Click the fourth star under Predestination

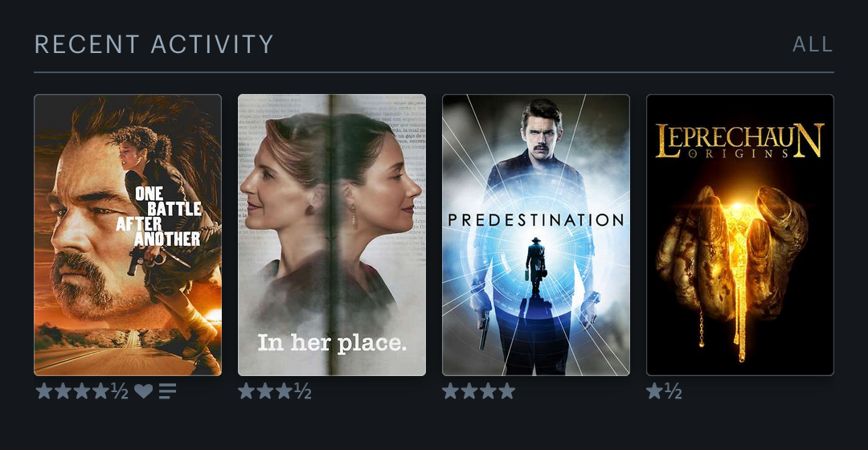coord(506,391)
